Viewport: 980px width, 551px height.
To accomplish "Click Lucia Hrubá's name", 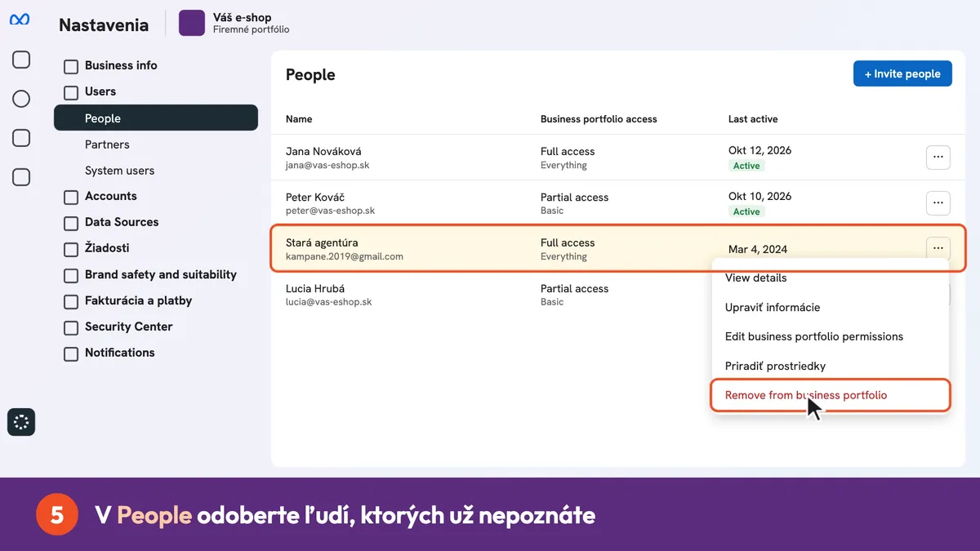I will point(315,288).
